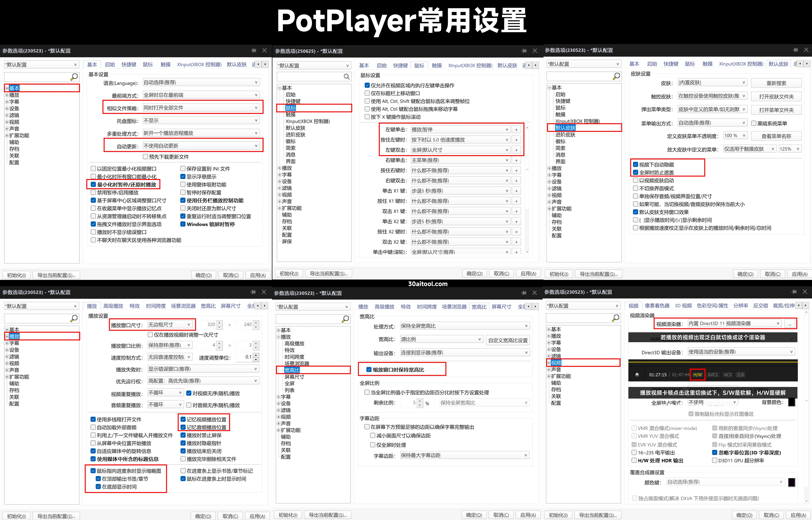Open the 字幕边距 dropdown
This screenshot has width=812, height=520.
click(465, 455)
